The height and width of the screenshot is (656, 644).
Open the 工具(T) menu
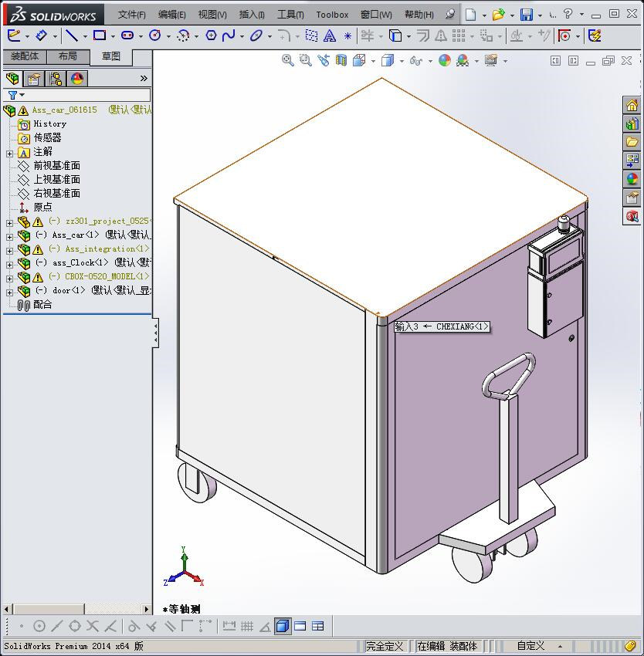click(x=290, y=15)
